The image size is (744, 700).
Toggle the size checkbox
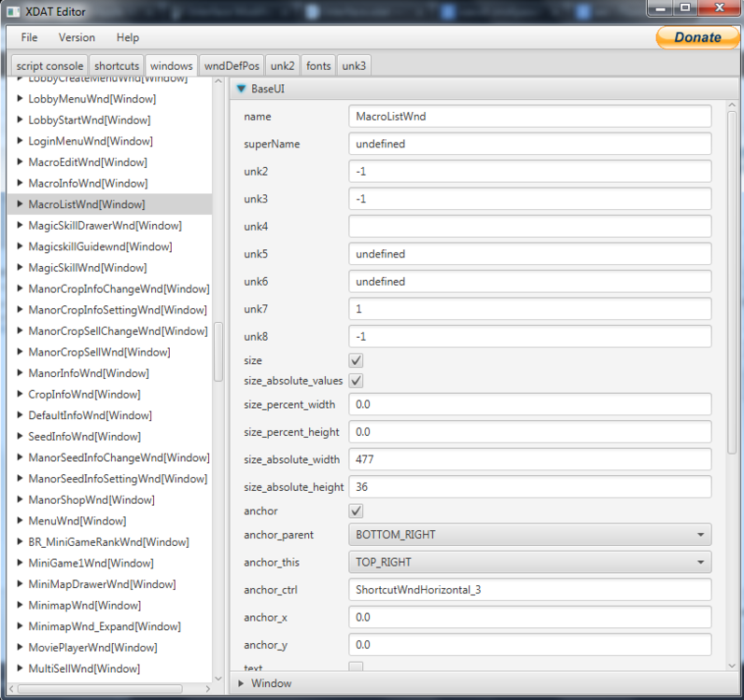point(356,360)
